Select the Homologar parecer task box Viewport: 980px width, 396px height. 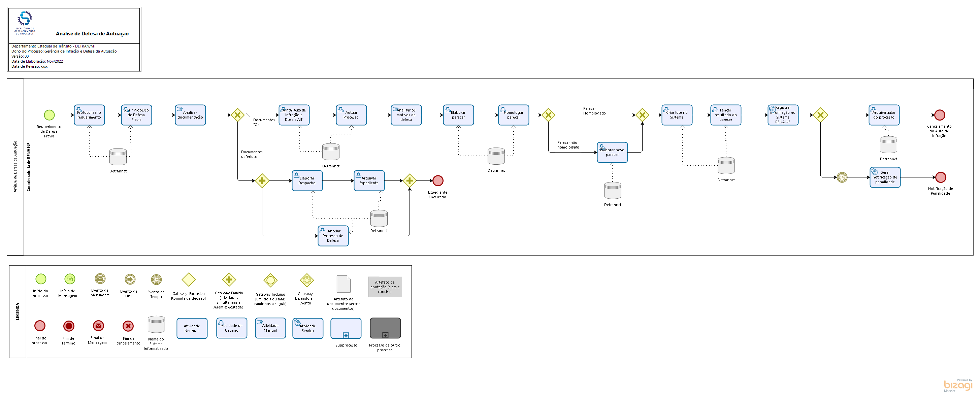[x=513, y=115]
